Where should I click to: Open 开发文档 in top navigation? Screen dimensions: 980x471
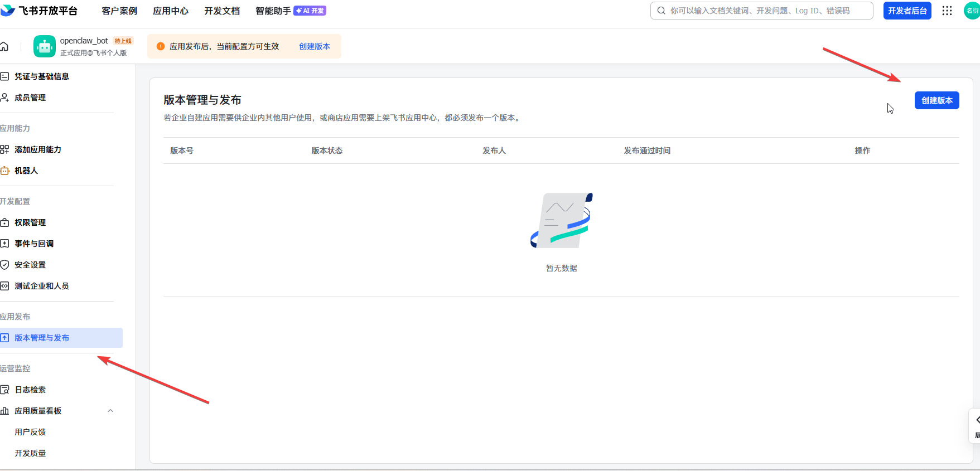click(222, 11)
